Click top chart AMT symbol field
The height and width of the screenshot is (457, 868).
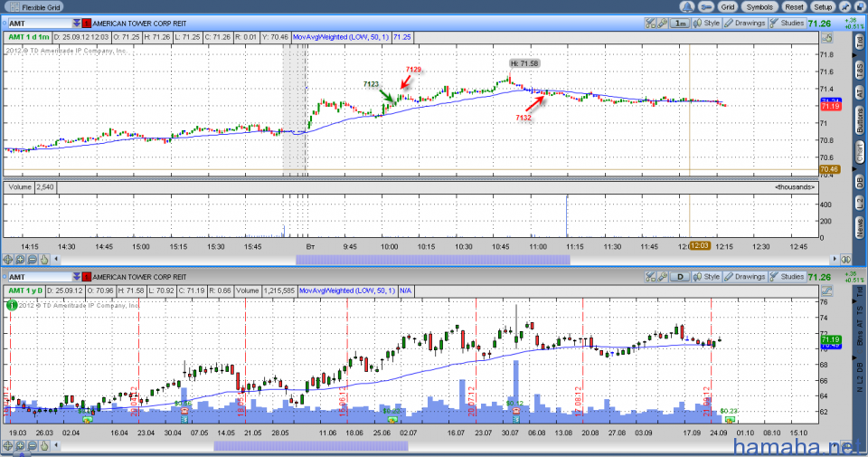(40, 24)
